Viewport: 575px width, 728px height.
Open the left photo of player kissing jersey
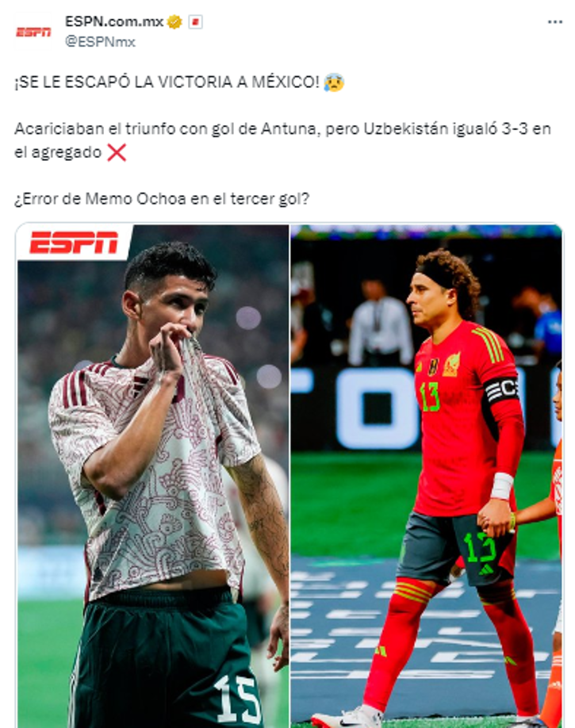coord(153,476)
